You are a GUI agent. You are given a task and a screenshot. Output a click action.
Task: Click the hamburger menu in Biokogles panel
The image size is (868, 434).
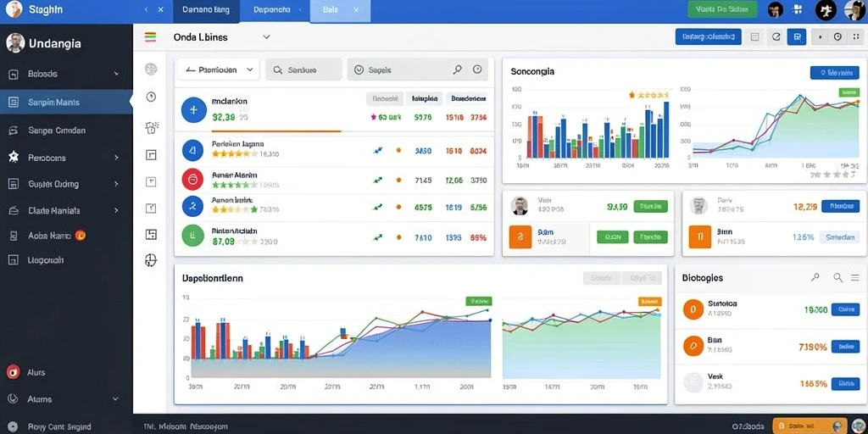(x=855, y=277)
